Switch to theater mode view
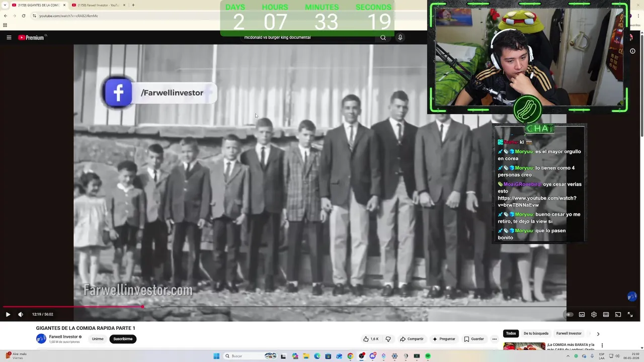 coord(606,314)
